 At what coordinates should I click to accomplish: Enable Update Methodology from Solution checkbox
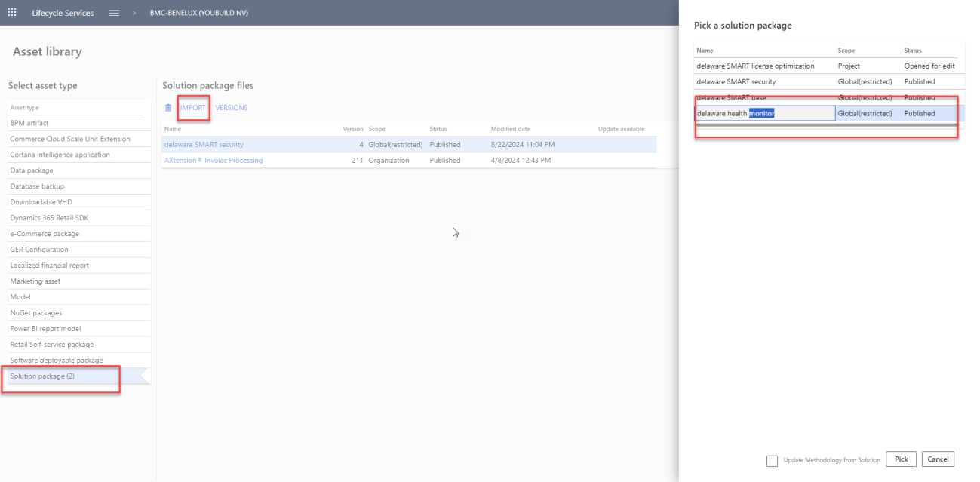point(772,461)
